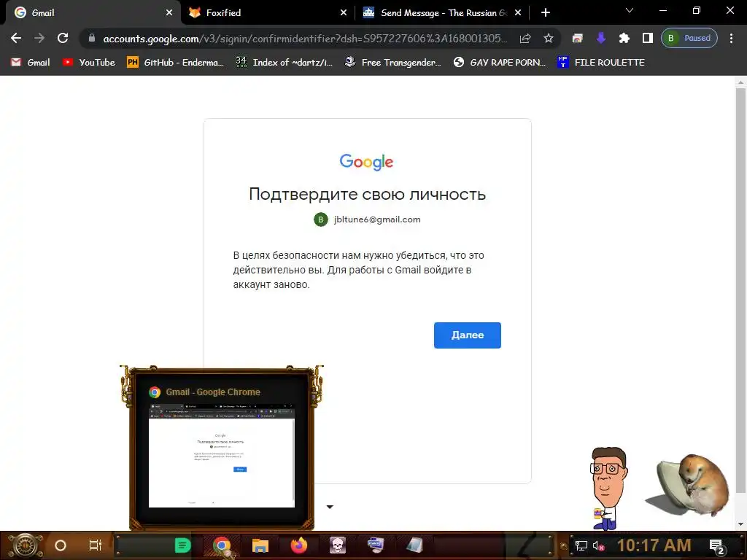The image size is (747, 560).
Task: Open Task View on taskbar
Action: (x=96, y=545)
